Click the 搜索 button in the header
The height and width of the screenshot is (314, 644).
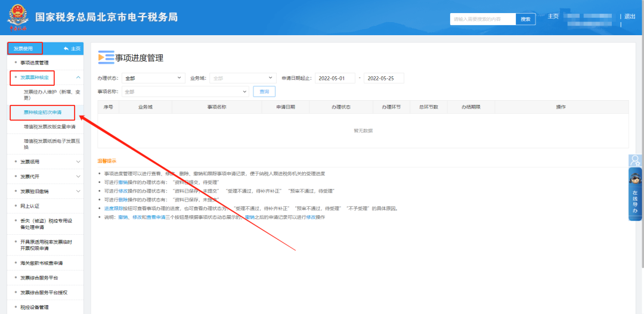pos(525,19)
